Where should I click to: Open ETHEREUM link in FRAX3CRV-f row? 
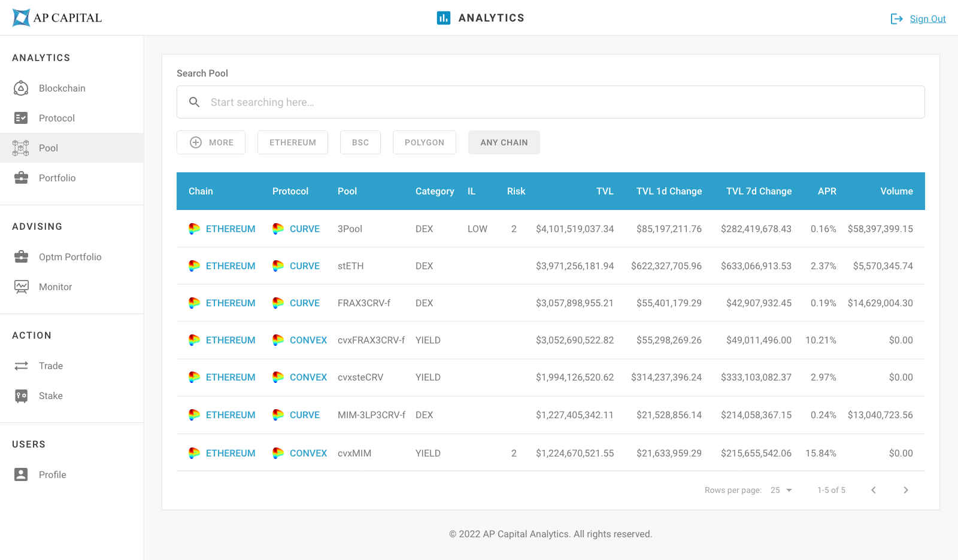(x=231, y=303)
